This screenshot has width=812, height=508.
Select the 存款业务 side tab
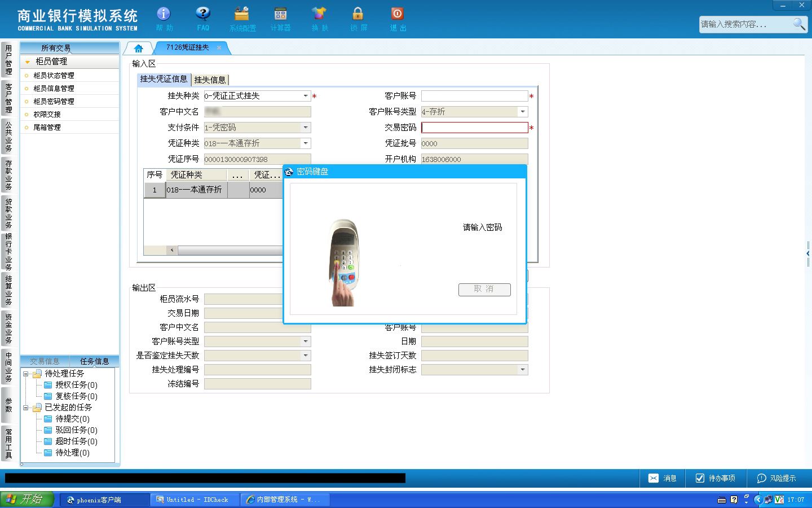point(8,175)
